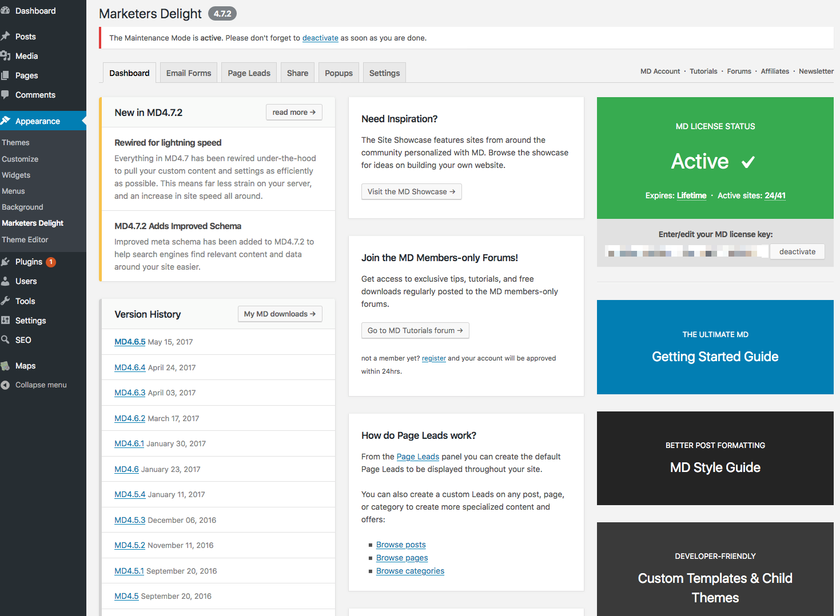
Task: Open Background in Appearance submenu
Action: [x=22, y=207]
